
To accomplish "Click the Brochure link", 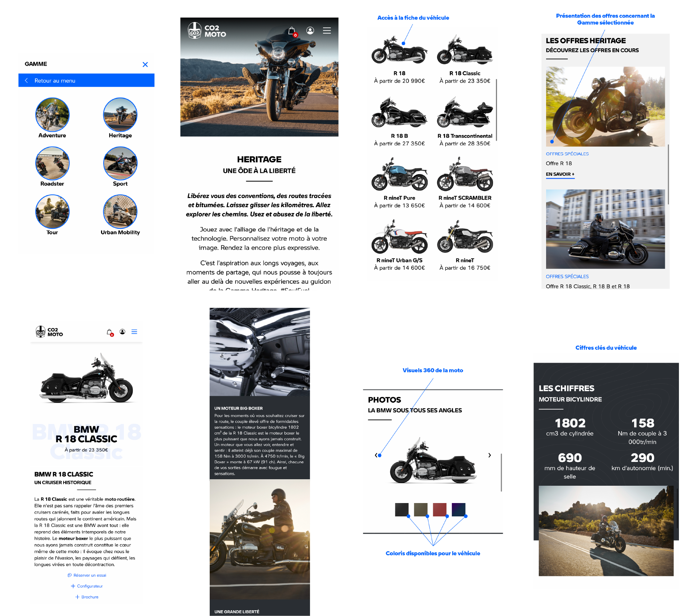I will coord(87,597).
